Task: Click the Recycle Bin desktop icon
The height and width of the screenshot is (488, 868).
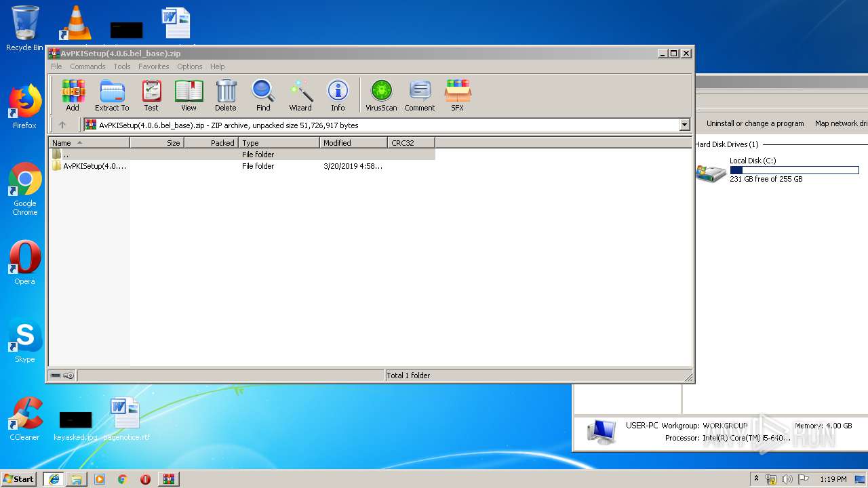Action: [24, 28]
